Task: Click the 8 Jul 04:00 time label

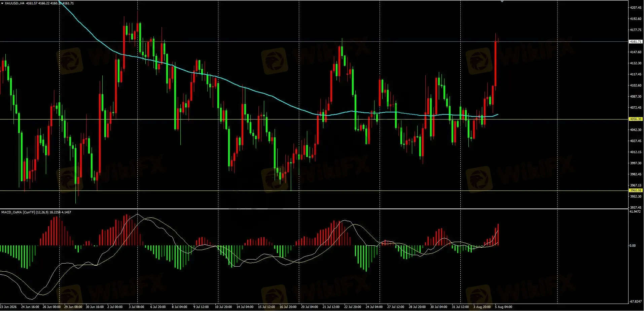Action: (179, 307)
